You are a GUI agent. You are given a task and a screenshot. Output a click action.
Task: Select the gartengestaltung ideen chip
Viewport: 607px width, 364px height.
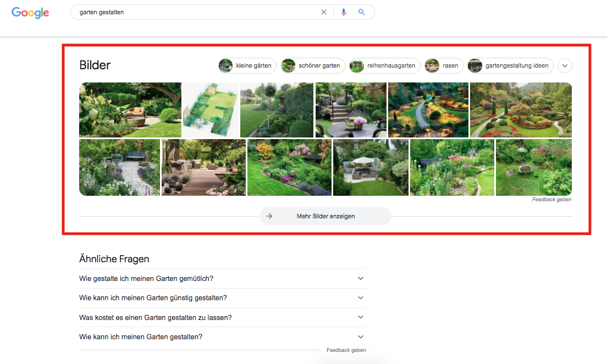click(511, 65)
